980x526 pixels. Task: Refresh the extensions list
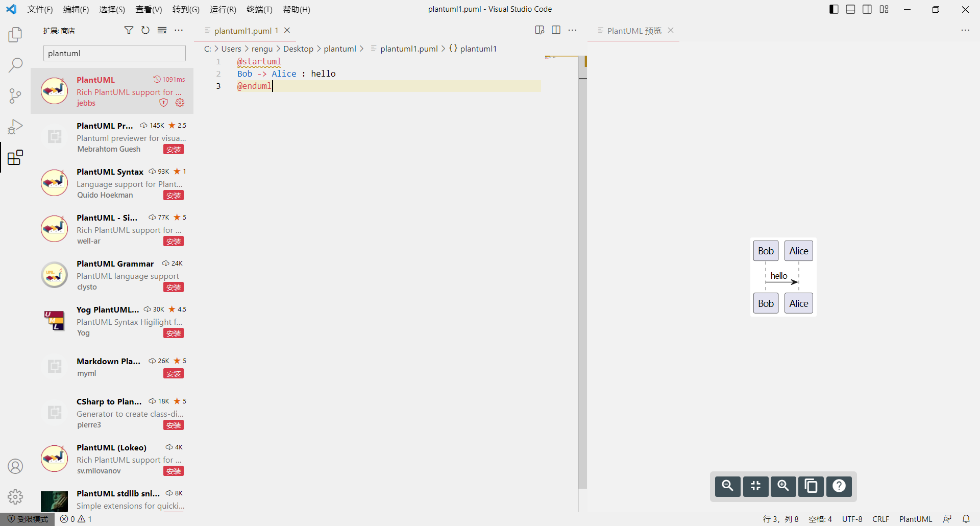[x=145, y=30]
